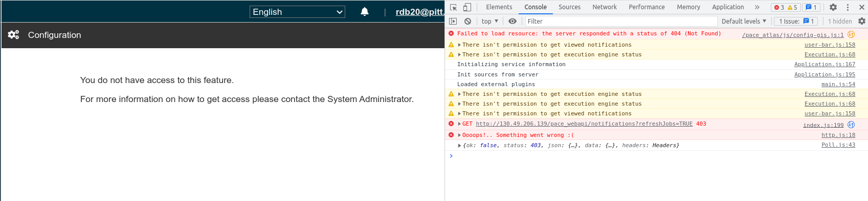Click the red error icon on Oooops message
868x201 pixels.
[x=451, y=135]
